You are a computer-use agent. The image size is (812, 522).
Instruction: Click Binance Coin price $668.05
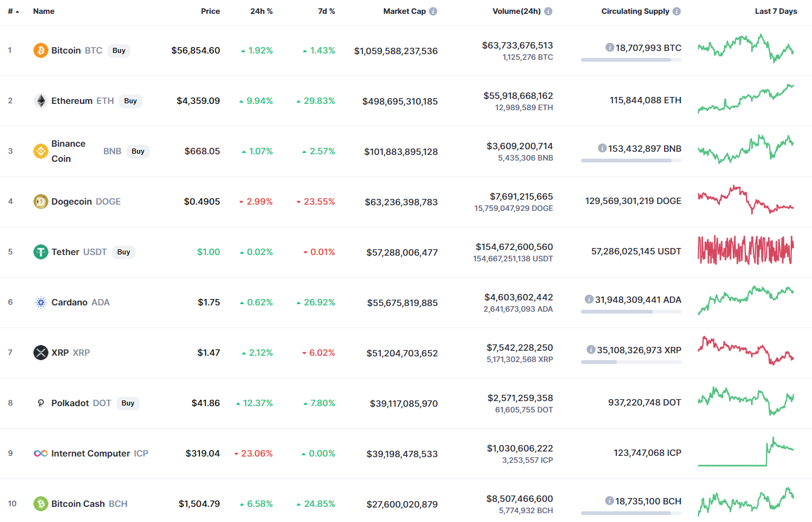[x=202, y=151]
